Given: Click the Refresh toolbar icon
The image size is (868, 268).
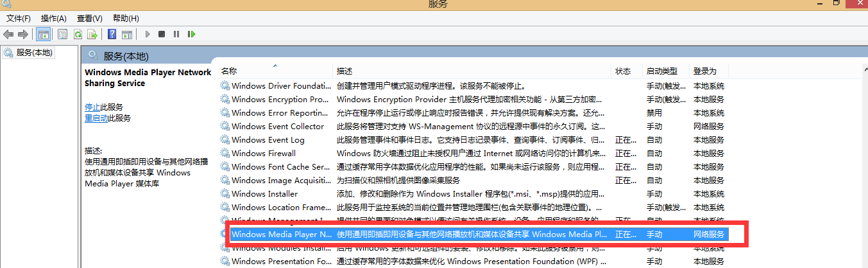Looking at the screenshot, I should pyautogui.click(x=78, y=34).
